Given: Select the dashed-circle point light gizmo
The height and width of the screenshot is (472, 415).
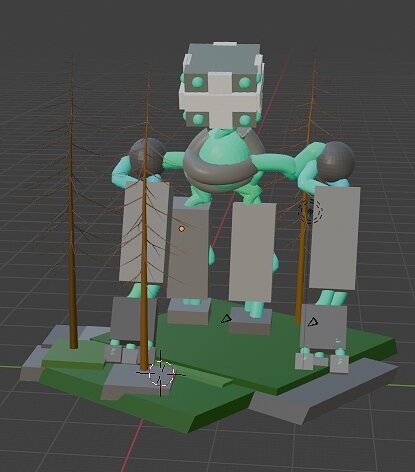Looking at the screenshot, I should click(310, 211).
